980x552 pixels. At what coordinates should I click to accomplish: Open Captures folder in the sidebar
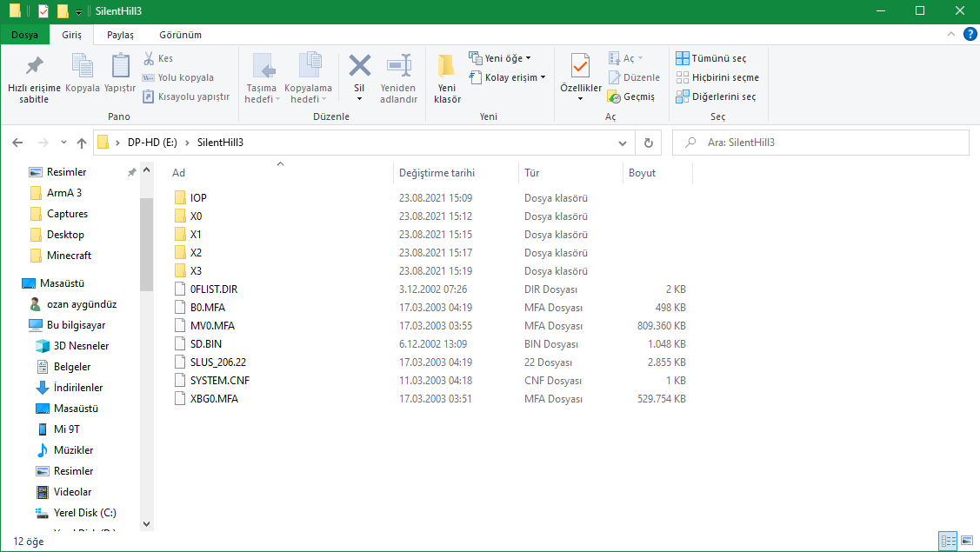point(67,214)
